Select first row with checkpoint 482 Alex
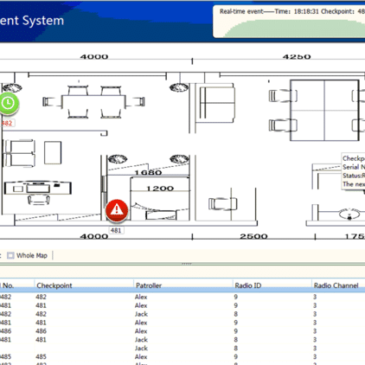 pos(182,297)
